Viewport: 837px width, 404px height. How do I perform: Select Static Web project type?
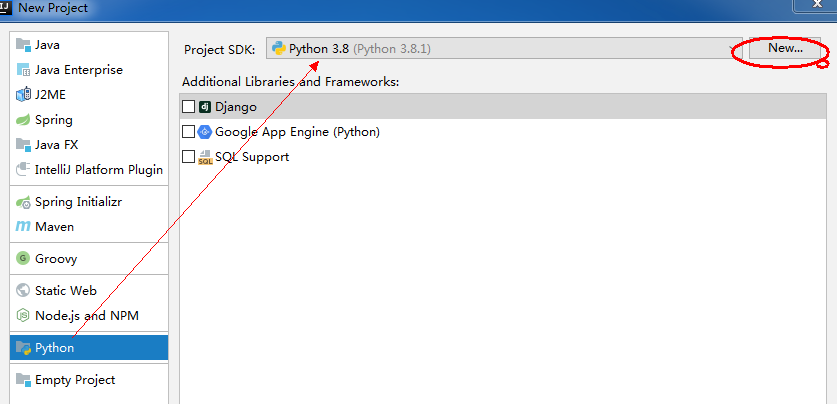tap(89, 291)
